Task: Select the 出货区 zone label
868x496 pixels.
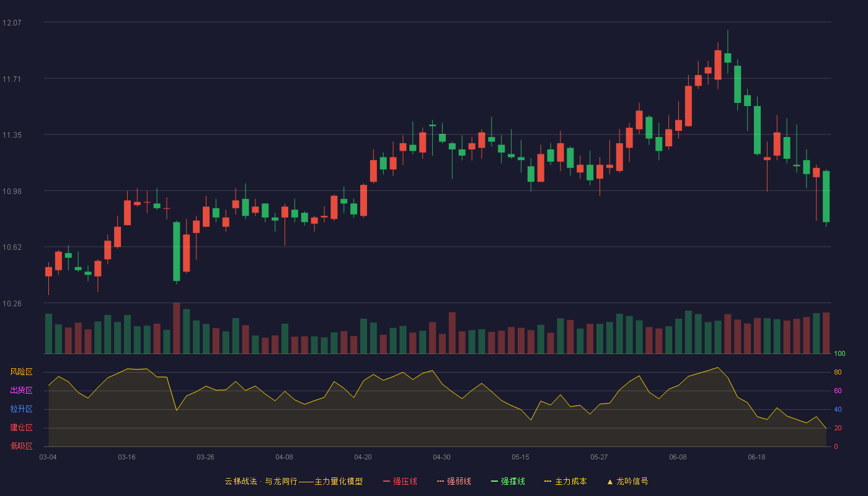Action: click(x=21, y=391)
